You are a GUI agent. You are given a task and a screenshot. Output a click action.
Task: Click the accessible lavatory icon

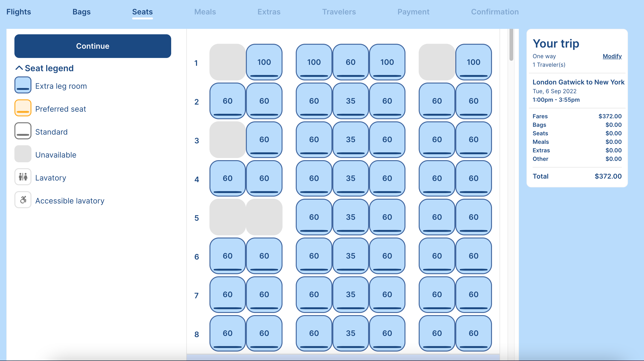22,200
